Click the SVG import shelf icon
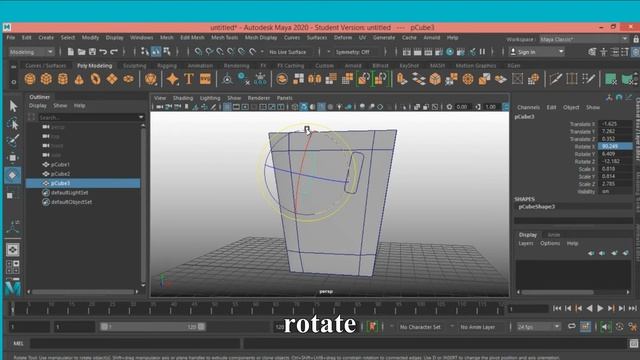 [x=205, y=79]
